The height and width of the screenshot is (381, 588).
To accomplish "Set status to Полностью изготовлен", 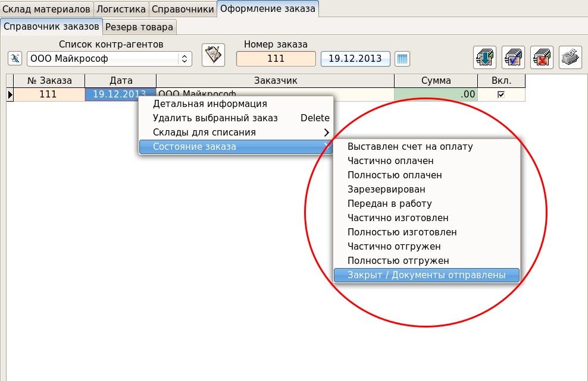I will (x=427, y=232).
